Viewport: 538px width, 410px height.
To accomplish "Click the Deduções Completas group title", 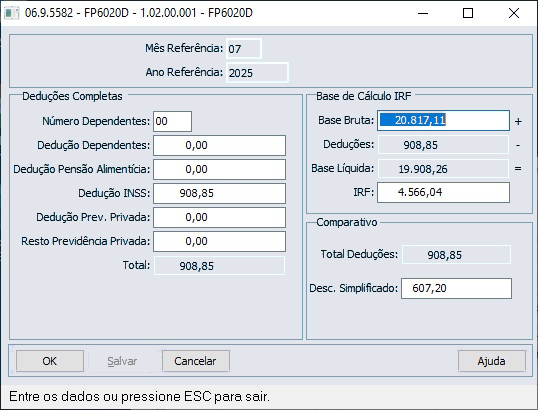I will coord(72,96).
